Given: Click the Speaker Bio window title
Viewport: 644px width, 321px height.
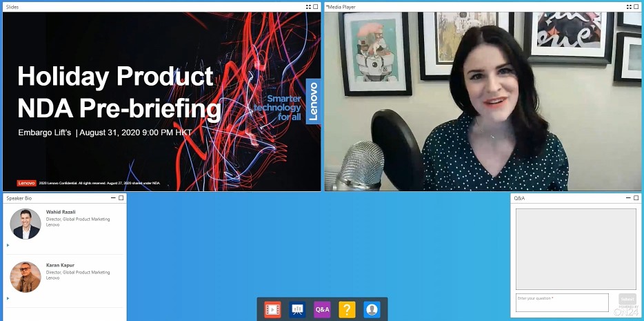Looking at the screenshot, I should [x=19, y=198].
